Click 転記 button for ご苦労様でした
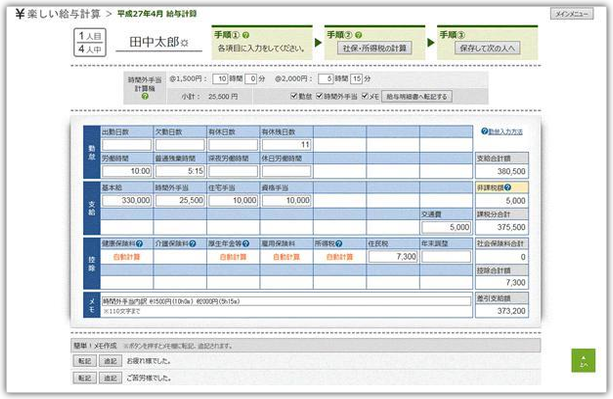Viewport: 613px width, 399px height. (x=85, y=378)
